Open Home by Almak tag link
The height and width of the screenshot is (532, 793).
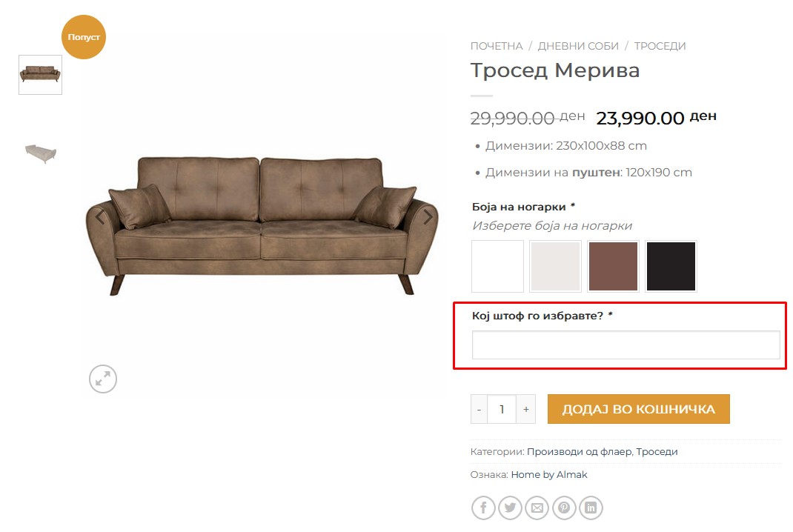[x=549, y=474]
